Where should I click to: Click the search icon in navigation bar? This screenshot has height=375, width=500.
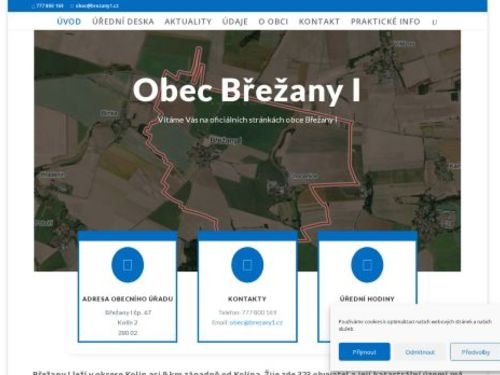point(434,22)
